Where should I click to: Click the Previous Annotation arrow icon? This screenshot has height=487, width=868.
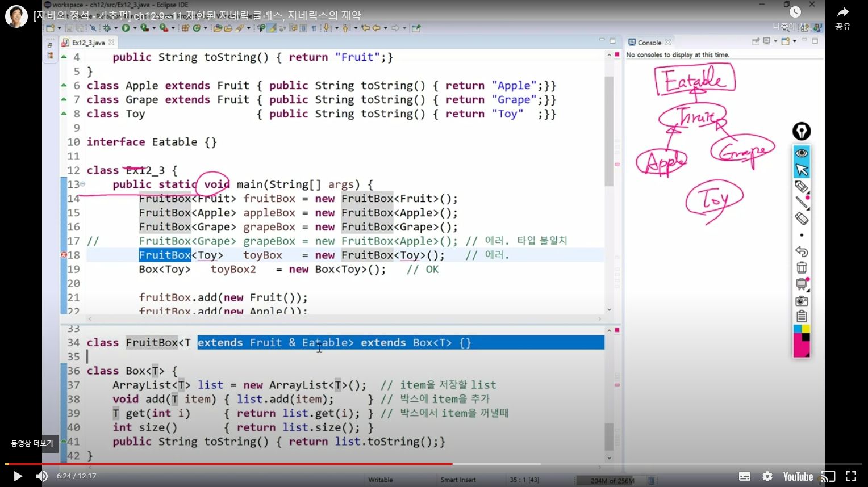tap(345, 28)
